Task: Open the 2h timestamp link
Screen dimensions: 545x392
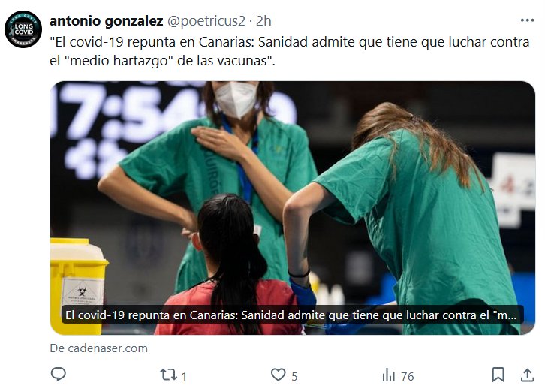Action: pyautogui.click(x=263, y=21)
